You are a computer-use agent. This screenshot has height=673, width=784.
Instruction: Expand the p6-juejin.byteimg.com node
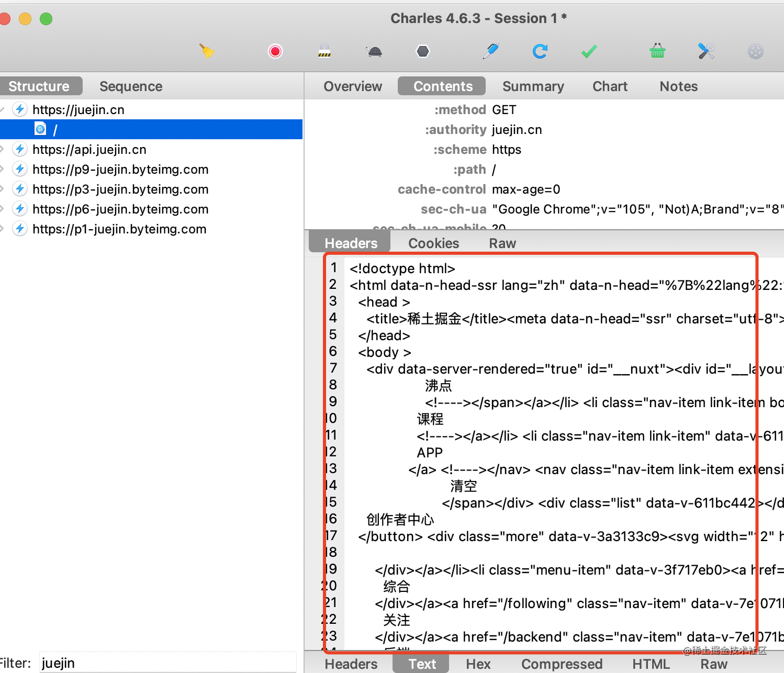tap(2, 209)
